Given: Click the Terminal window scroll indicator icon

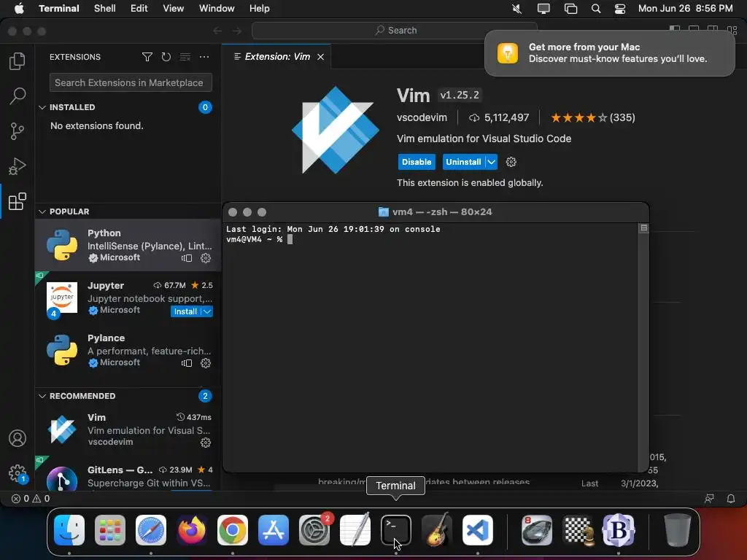Looking at the screenshot, I should [x=643, y=228].
